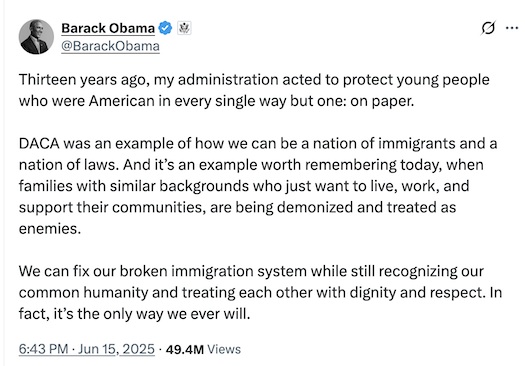Click the text line ending 'on paper.'
525x366 pixels.
click(216, 101)
